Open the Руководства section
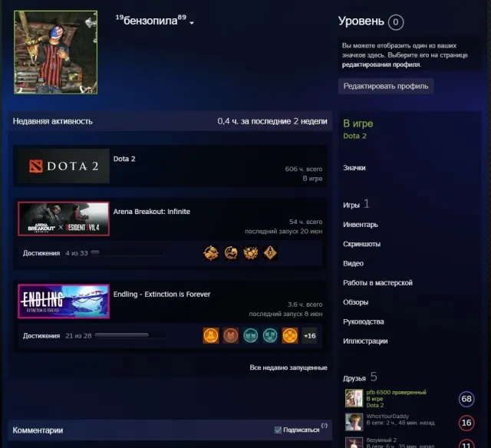The image size is (491, 448). [x=363, y=321]
